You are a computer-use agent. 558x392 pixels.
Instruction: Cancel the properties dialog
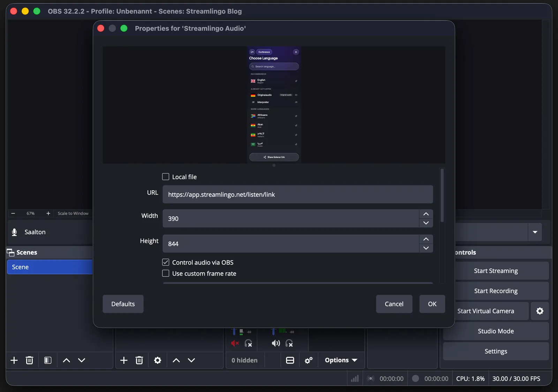click(x=394, y=304)
